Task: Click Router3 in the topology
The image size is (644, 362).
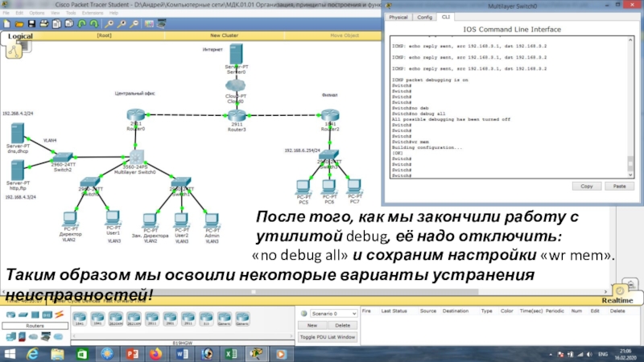Action: tap(237, 115)
